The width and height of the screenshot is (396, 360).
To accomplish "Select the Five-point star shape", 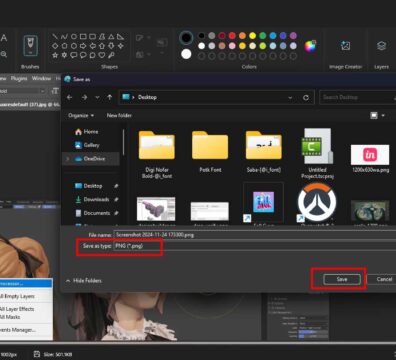I will point(55,55).
